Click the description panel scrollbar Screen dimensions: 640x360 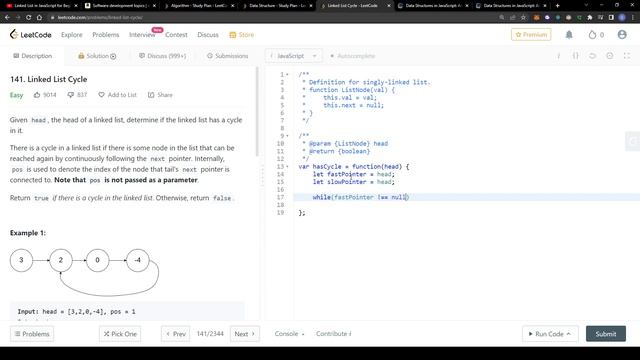click(x=257, y=111)
